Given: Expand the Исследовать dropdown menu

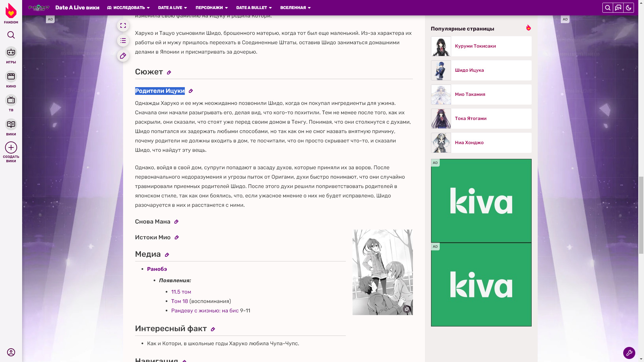Looking at the screenshot, I should [128, 8].
